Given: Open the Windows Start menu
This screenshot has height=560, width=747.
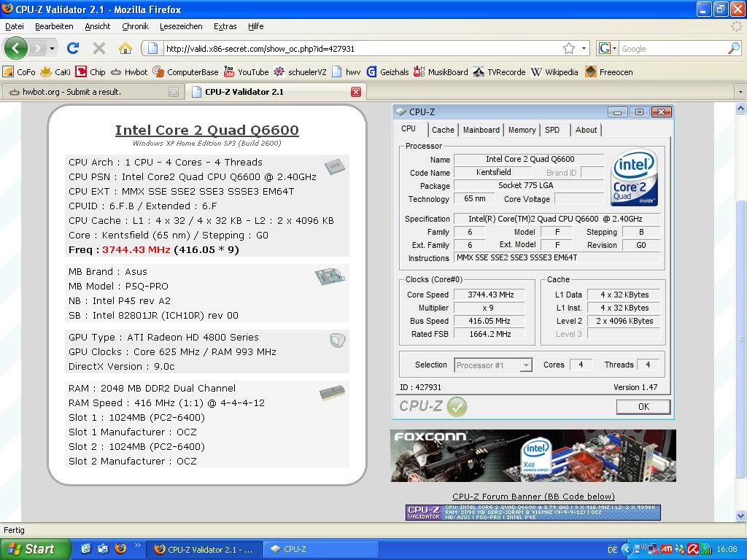Looking at the screenshot, I should coord(35,549).
